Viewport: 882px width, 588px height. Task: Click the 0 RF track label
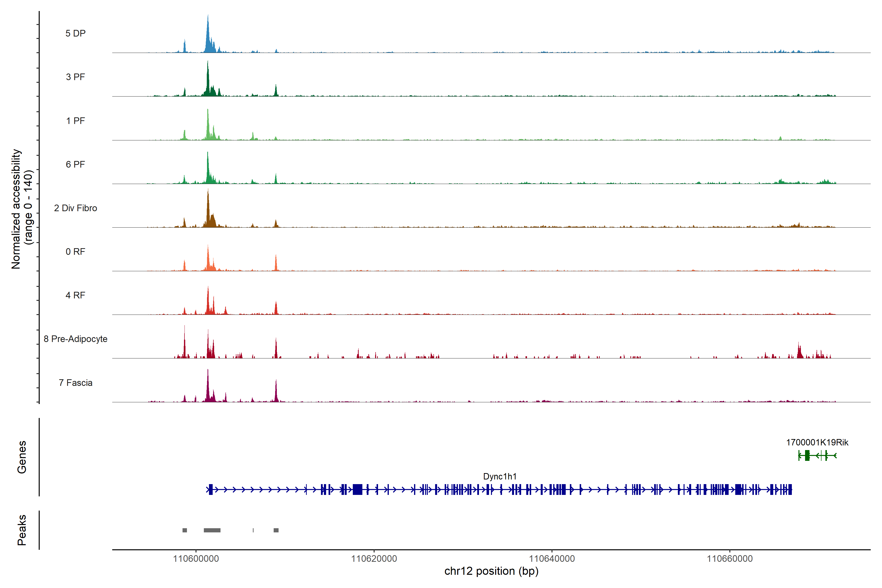[x=75, y=252]
